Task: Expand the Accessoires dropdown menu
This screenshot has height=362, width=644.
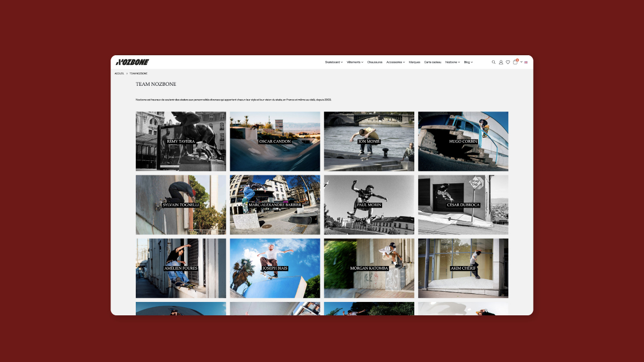Action: tap(396, 62)
